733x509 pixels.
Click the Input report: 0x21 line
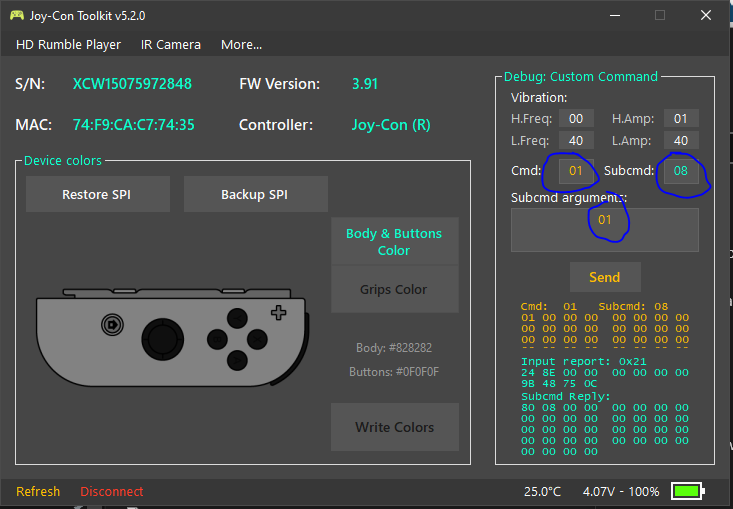tap(584, 361)
